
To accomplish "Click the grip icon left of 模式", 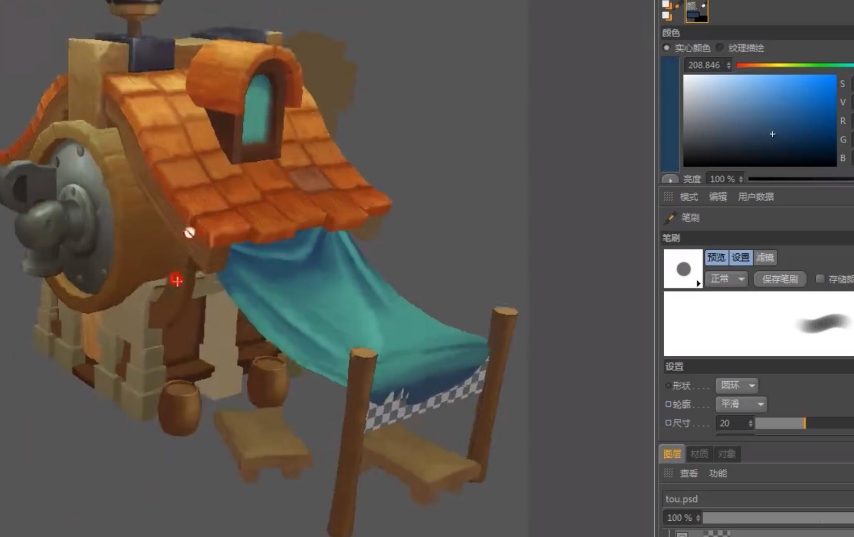I will tap(669, 197).
